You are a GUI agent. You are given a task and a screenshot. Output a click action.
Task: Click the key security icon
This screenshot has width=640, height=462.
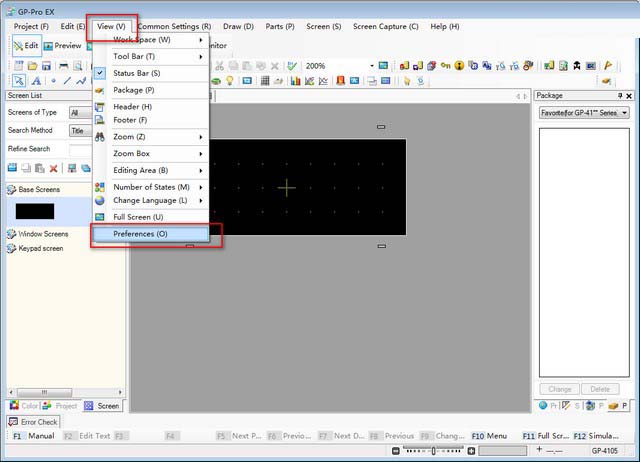click(x=445, y=65)
